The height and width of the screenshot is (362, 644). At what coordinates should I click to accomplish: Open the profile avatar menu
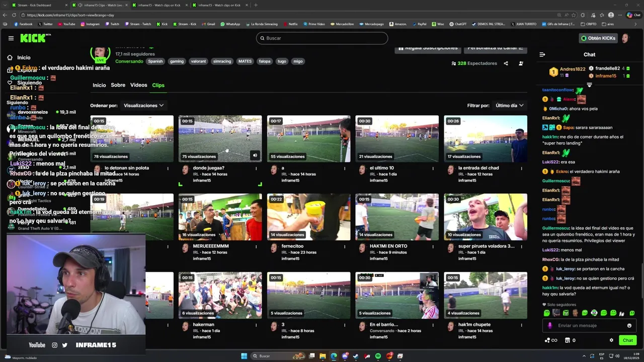[625, 38]
